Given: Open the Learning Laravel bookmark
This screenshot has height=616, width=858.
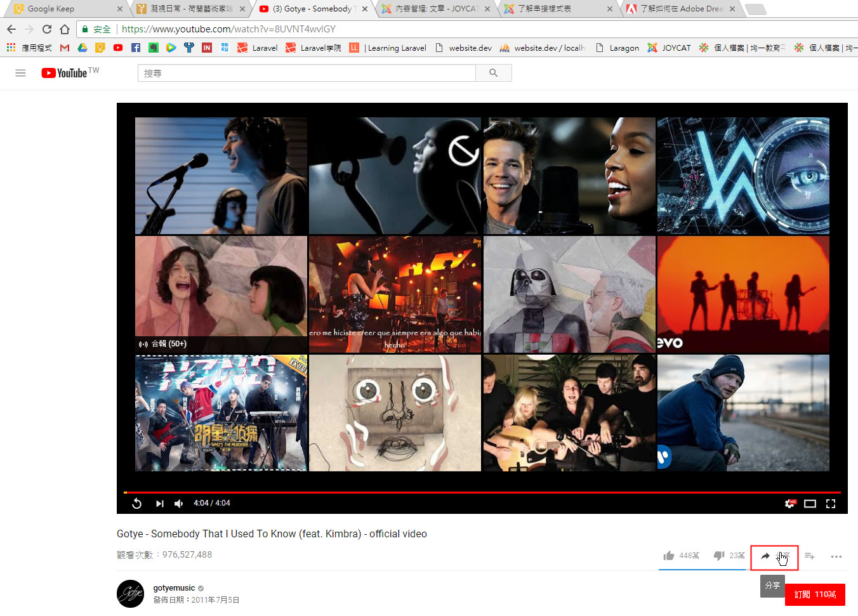Looking at the screenshot, I should [388, 48].
